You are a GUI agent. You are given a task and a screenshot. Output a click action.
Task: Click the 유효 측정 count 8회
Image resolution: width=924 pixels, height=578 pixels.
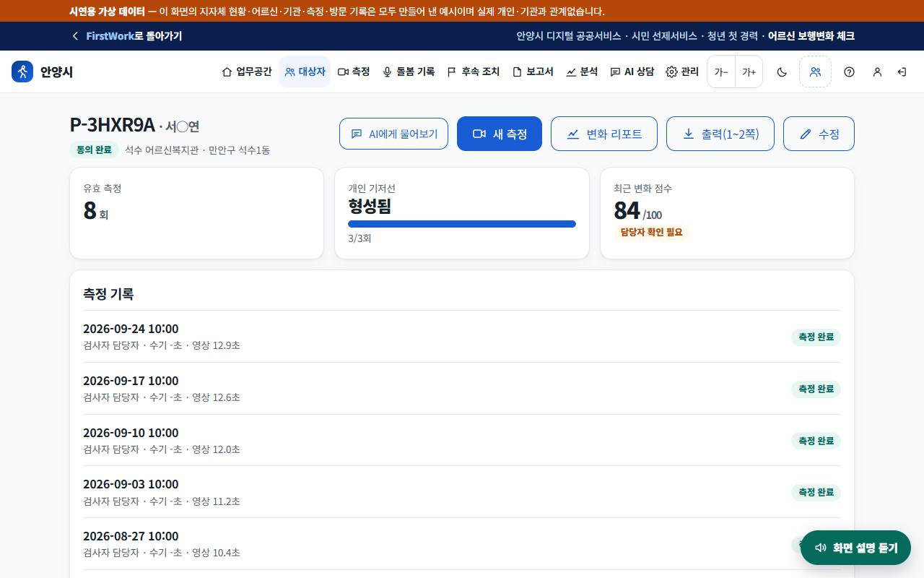96,210
